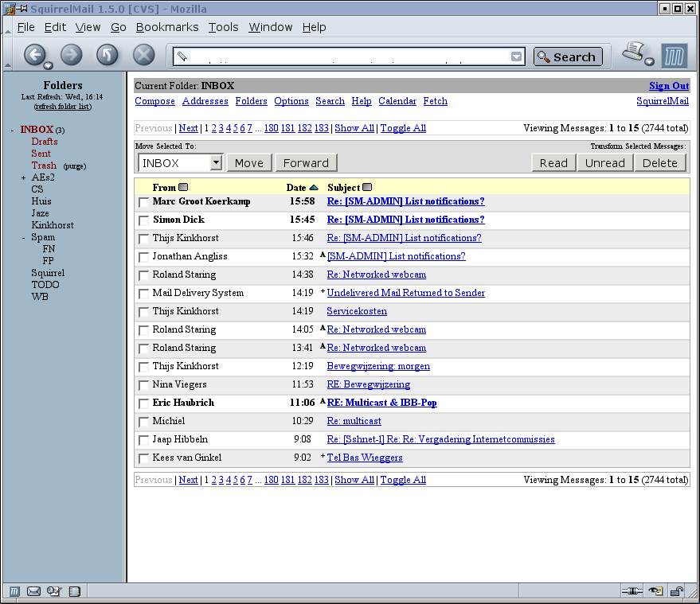Tick the Mail Delivery System message checkbox
This screenshot has width=700, height=604.
(x=143, y=294)
